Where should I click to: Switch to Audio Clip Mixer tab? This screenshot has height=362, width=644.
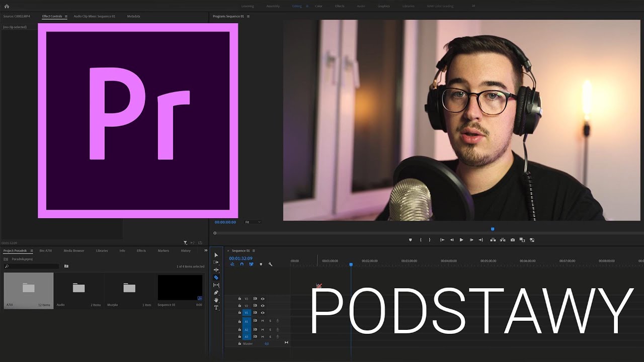(x=94, y=16)
